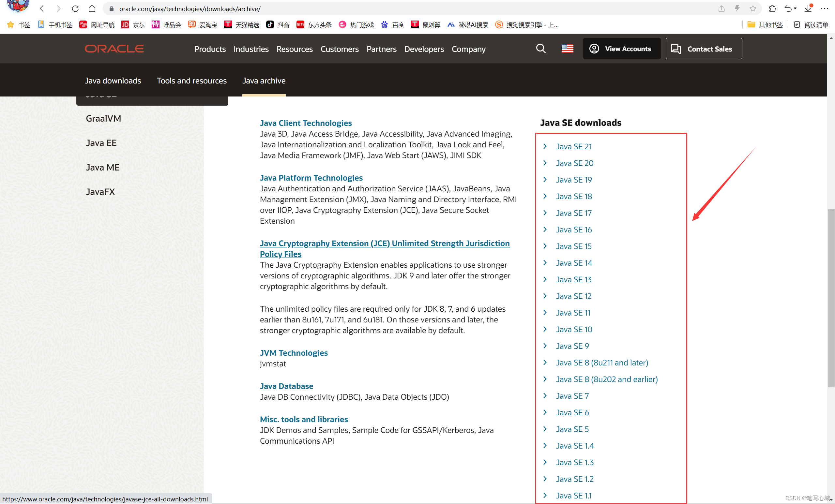Image resolution: width=835 pixels, height=504 pixels.
Task: Click the browser home icon
Action: coord(92,8)
